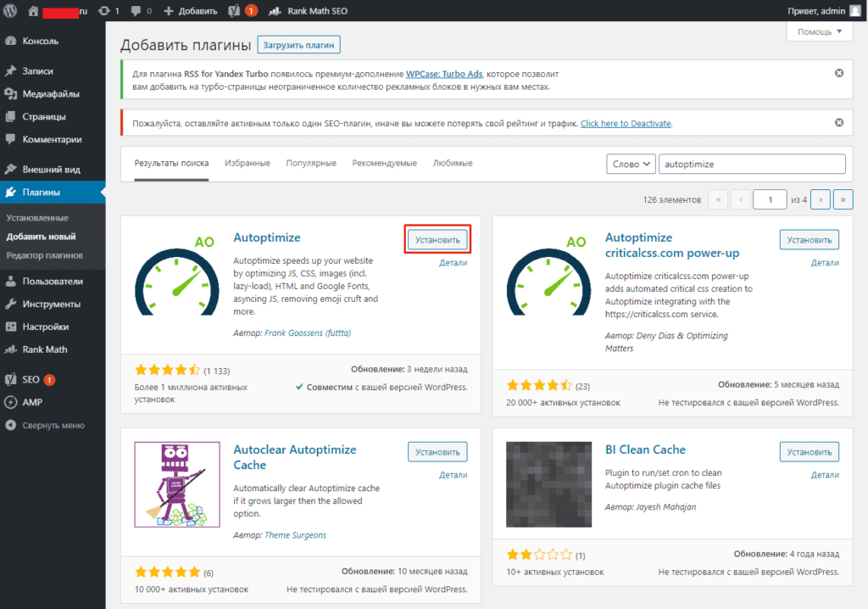Open updates icon in admin bar
The image size is (868, 609).
pyautogui.click(x=108, y=10)
